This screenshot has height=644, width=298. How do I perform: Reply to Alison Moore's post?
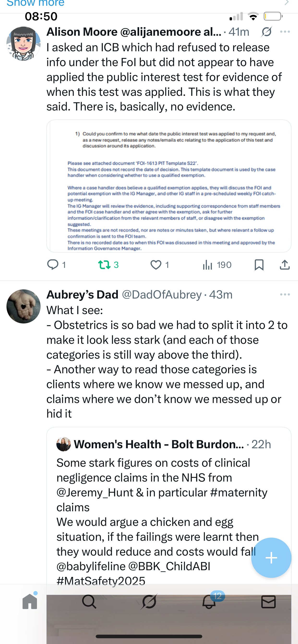53,265
